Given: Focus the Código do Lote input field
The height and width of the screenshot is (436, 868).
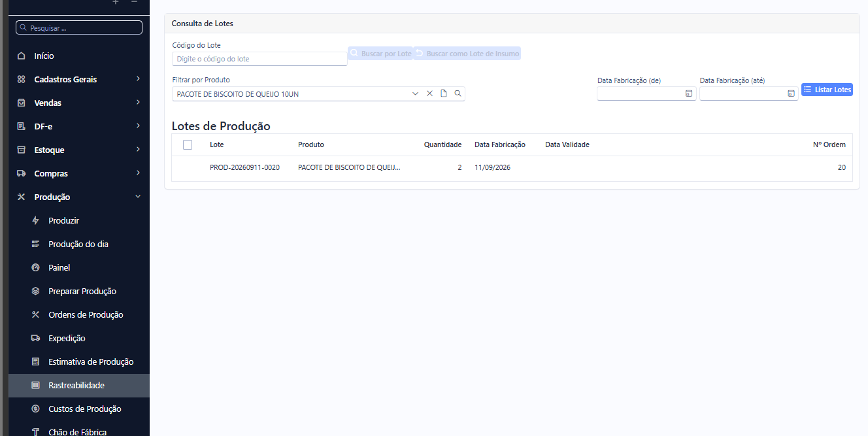Looking at the screenshot, I should [259, 59].
